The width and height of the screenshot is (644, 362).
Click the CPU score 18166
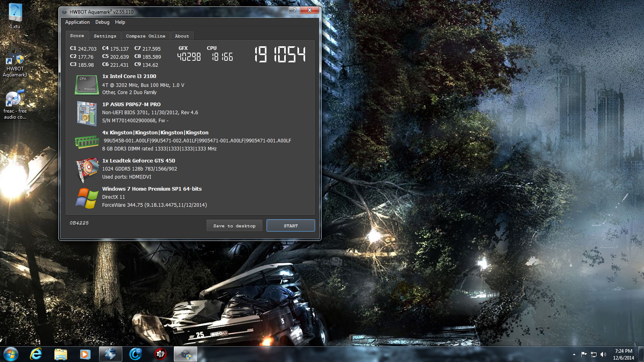coord(223,57)
